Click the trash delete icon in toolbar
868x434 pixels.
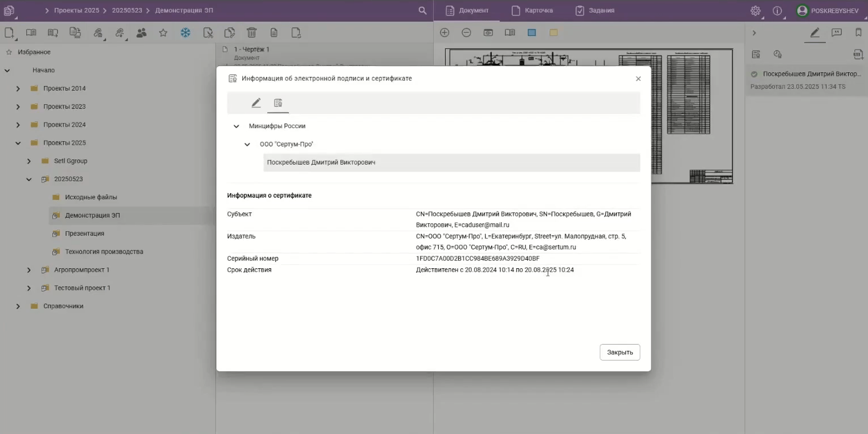251,33
